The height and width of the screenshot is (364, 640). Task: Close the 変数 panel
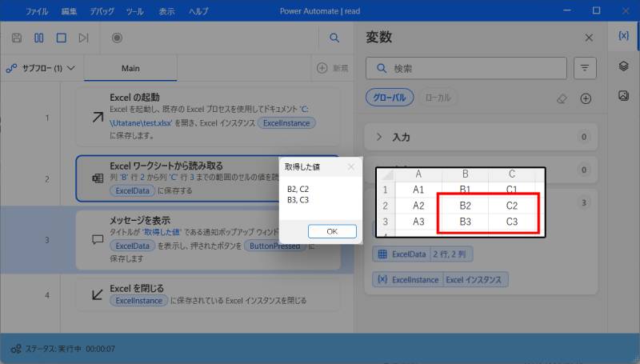pos(589,38)
